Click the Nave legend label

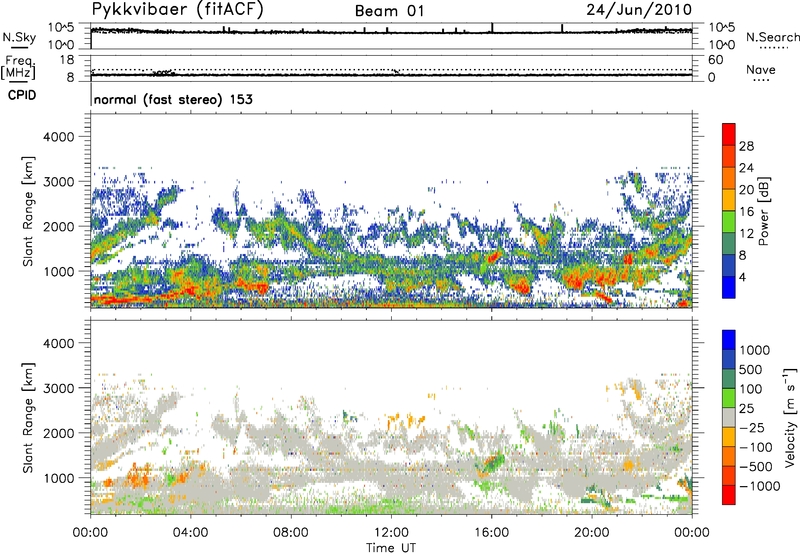point(761,69)
